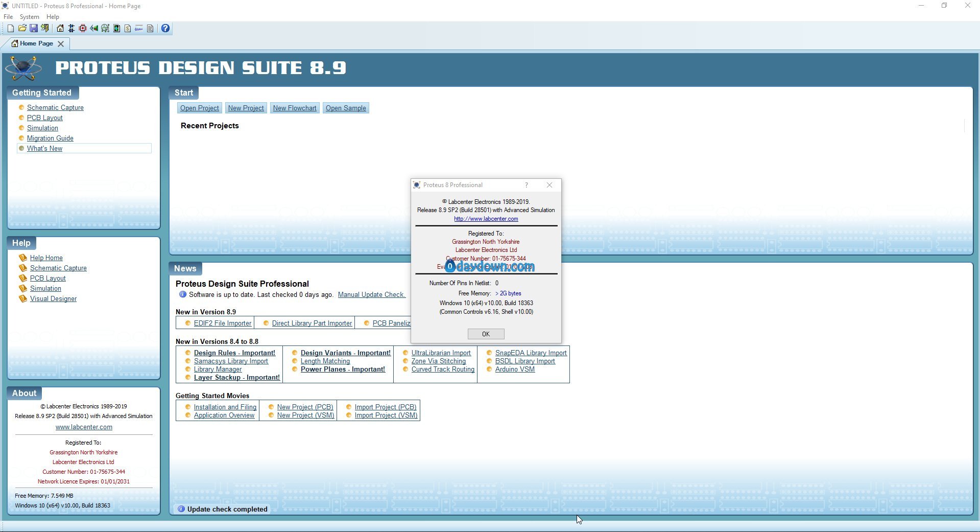
Task: Play the Installation and Filing movie
Action: coord(225,407)
